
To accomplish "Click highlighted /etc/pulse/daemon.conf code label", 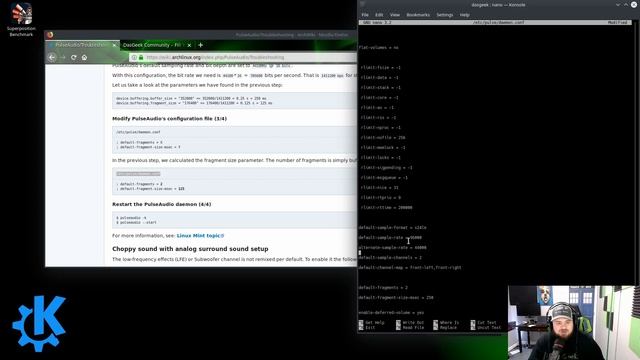I will click(138, 174).
